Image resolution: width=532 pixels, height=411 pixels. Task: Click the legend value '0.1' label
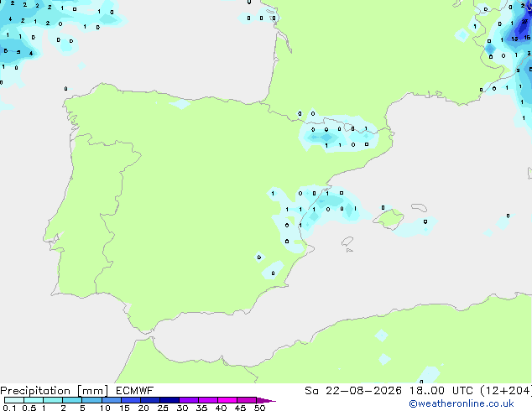click(9, 408)
